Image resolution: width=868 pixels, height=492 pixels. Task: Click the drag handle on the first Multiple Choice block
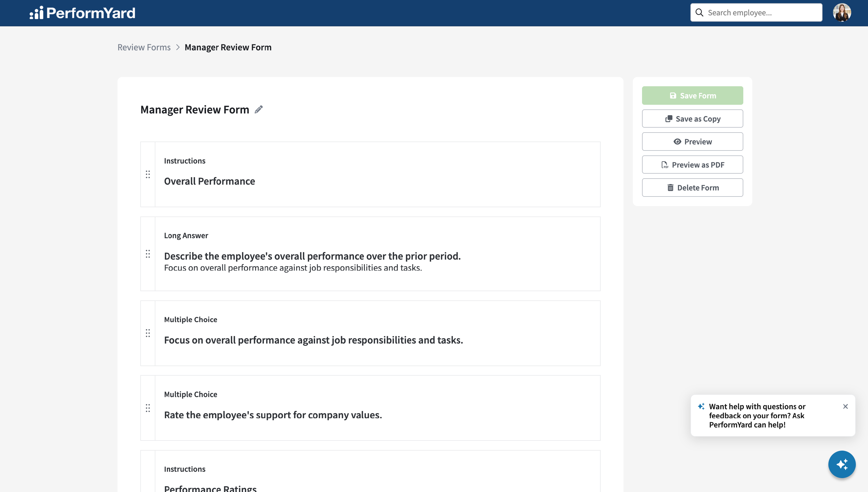tap(148, 333)
